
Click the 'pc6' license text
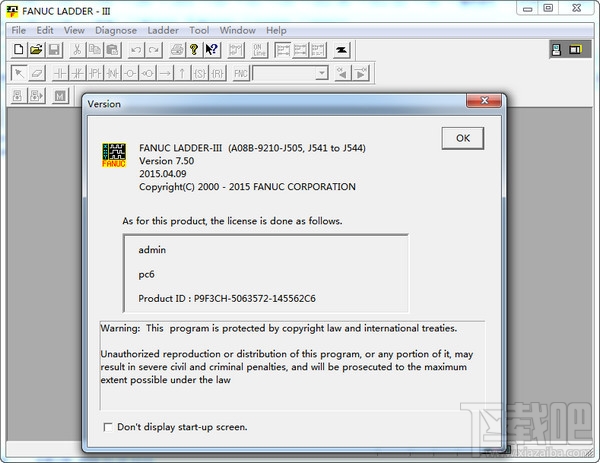146,274
